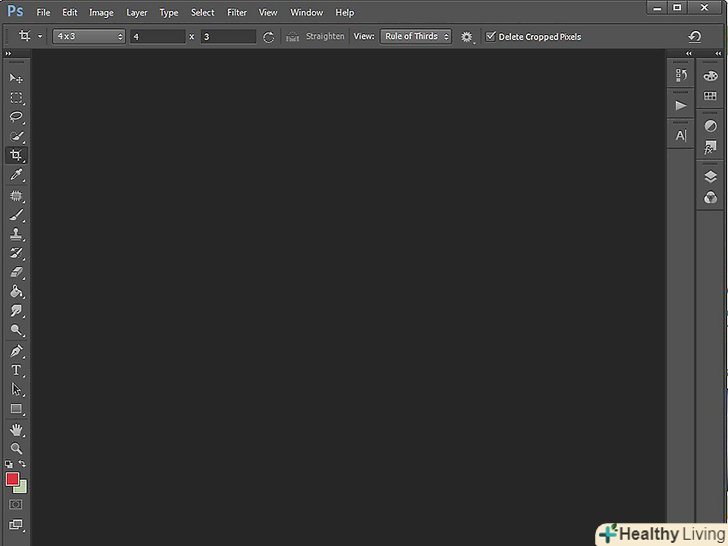Open the Swatches panel grid icon
Screen dimensions: 728x546
click(710, 96)
